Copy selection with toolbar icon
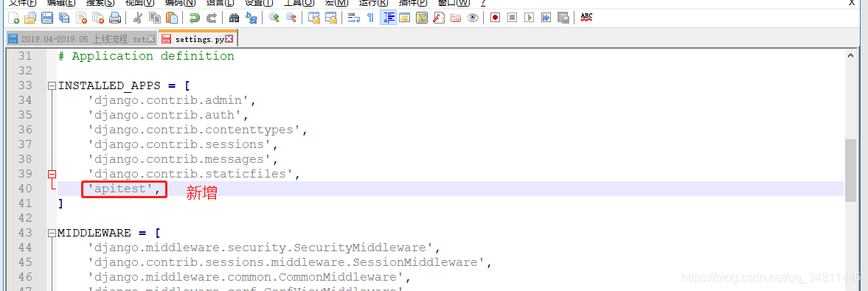This screenshot has height=291, width=868. point(155,18)
